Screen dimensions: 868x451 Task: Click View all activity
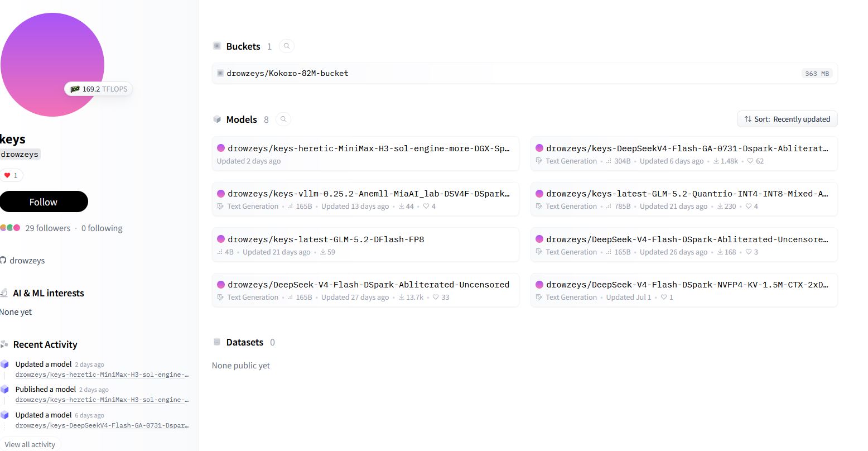tap(30, 444)
